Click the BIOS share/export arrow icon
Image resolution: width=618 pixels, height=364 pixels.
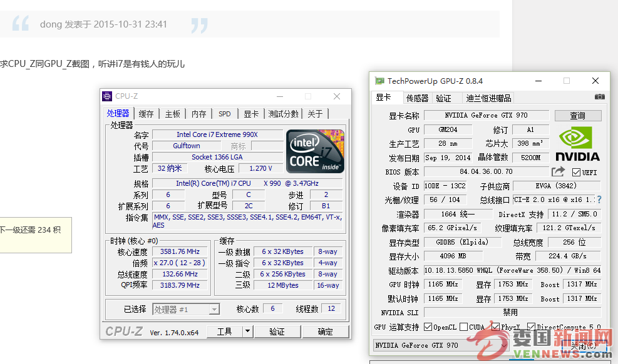click(558, 171)
